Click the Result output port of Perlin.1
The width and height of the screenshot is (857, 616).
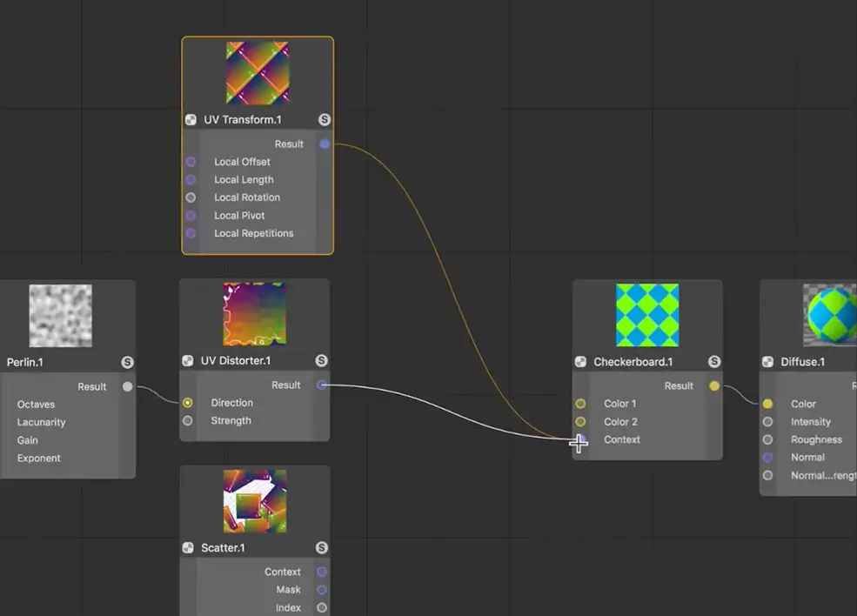[x=127, y=386]
